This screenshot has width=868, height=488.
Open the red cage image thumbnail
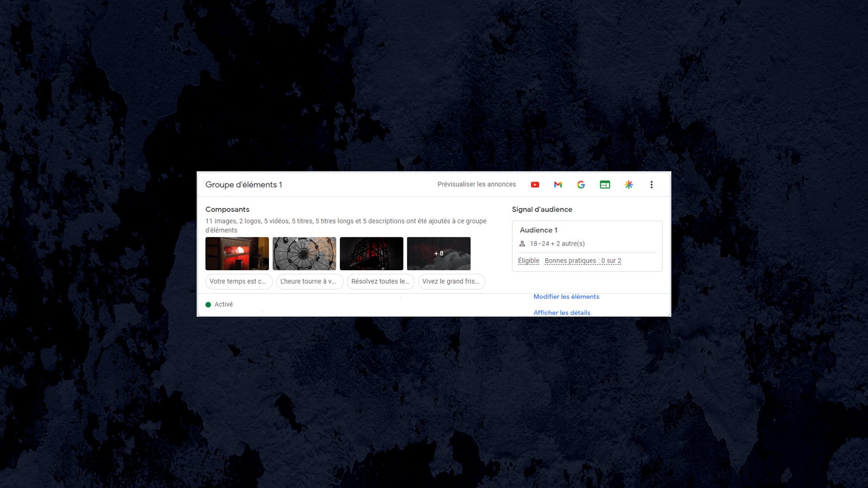coord(371,253)
